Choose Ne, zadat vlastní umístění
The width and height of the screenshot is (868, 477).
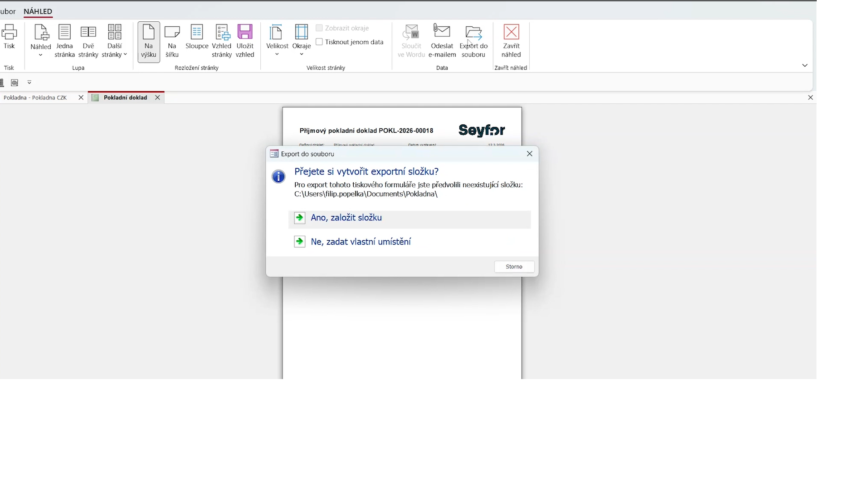click(361, 242)
